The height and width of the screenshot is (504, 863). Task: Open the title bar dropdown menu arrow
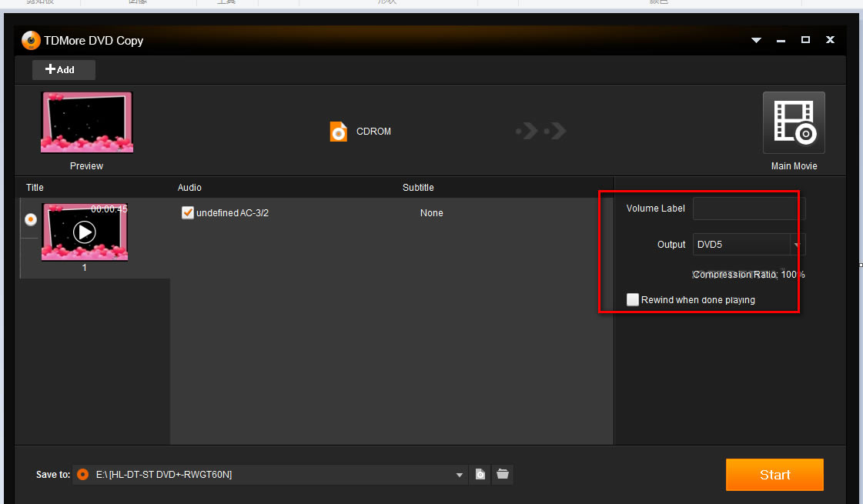[756, 40]
